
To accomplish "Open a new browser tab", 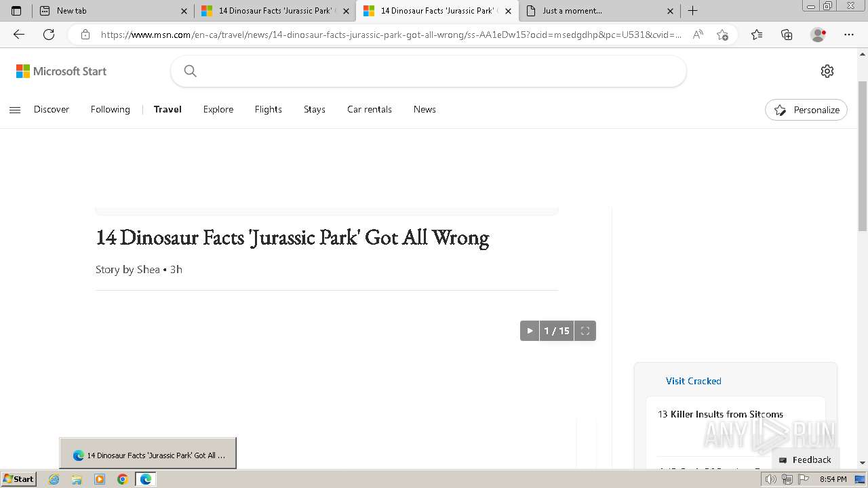I will coord(692,11).
